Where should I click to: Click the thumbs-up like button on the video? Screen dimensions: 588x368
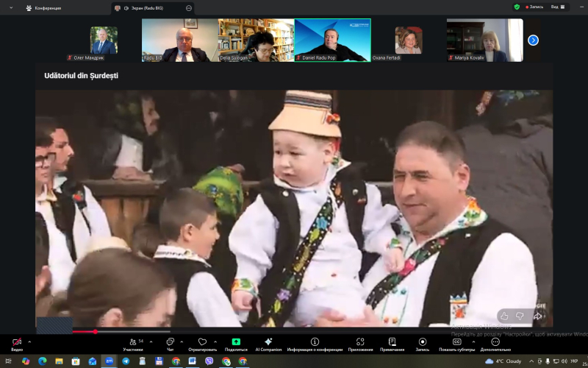[x=504, y=316]
